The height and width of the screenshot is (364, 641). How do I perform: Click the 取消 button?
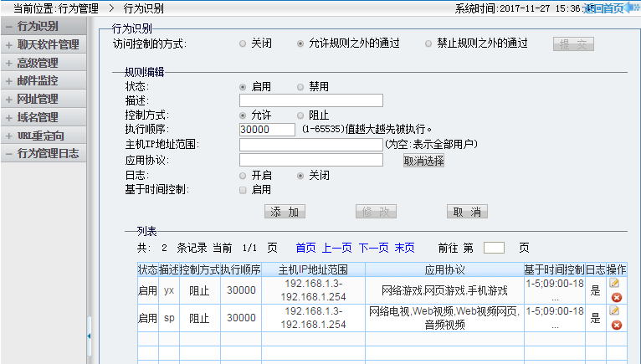coord(467,212)
